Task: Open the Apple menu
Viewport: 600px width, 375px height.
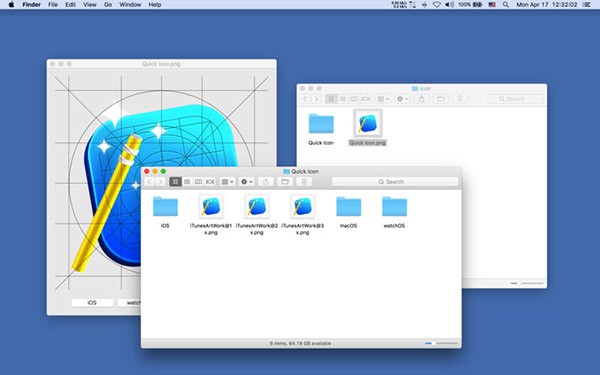Action: coord(11,5)
